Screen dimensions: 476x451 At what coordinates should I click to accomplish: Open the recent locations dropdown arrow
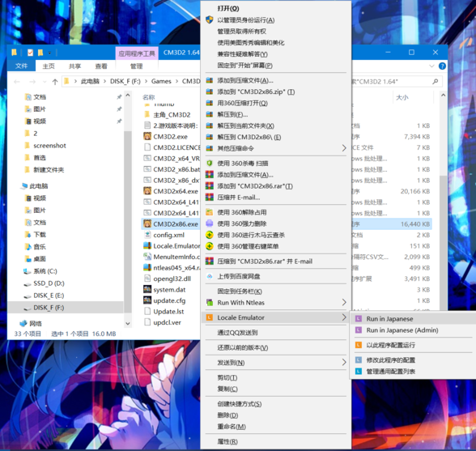tap(45, 82)
